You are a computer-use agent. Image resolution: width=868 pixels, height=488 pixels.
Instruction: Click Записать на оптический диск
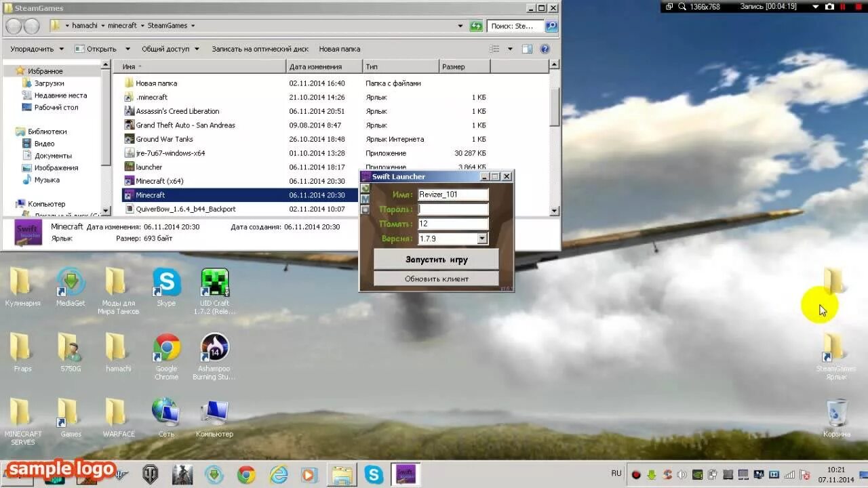[x=260, y=49]
